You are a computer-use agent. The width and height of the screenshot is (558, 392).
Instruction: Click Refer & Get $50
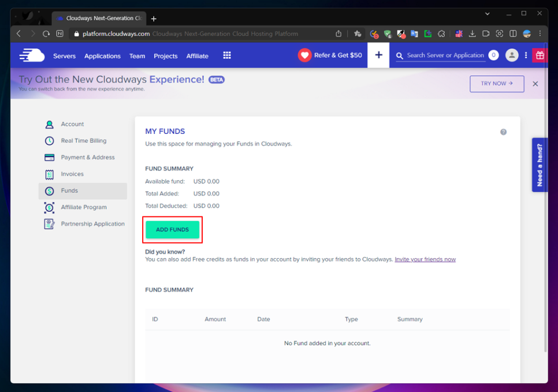tap(338, 55)
